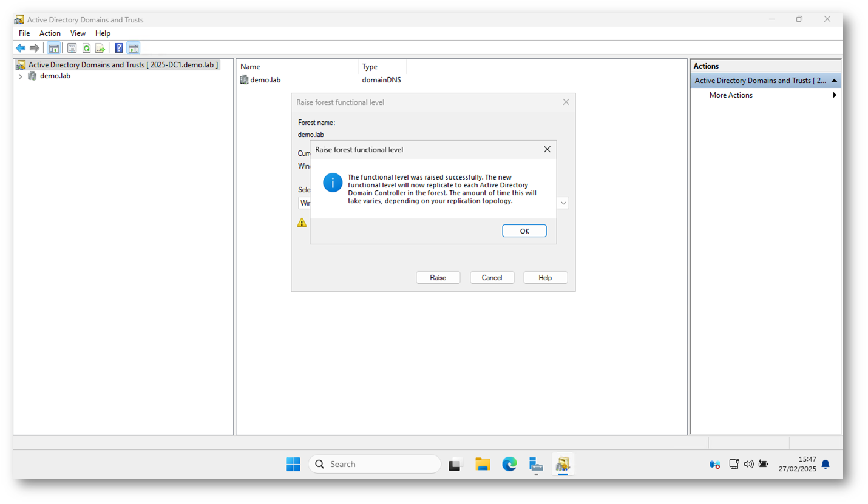Expand the More Actions submenu arrow
The width and height of the screenshot is (868, 504).
(x=835, y=95)
